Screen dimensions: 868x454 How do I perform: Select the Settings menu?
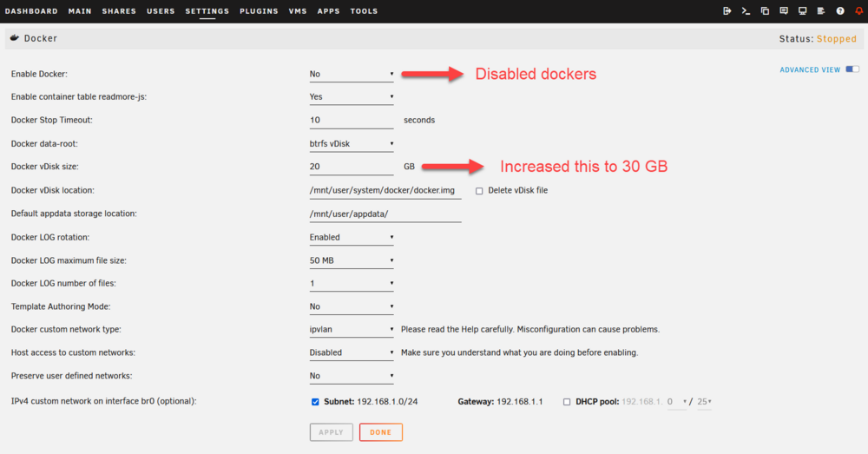pyautogui.click(x=207, y=11)
